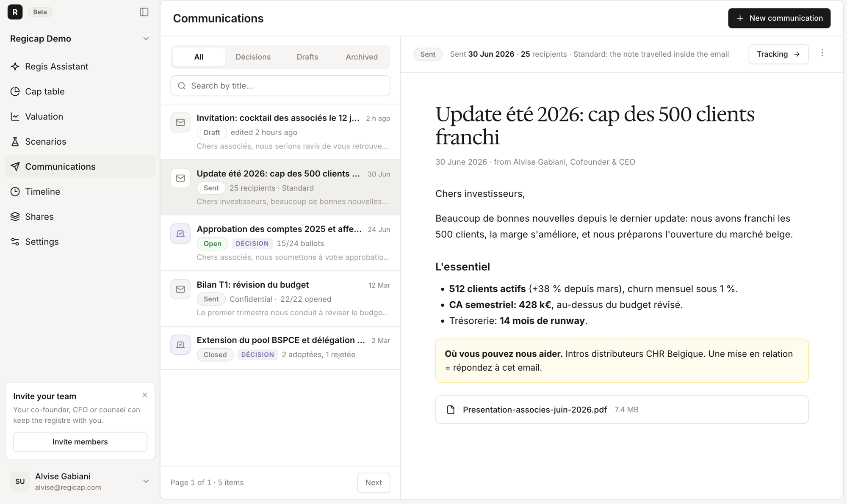The width and height of the screenshot is (847, 504).
Task: Click the search magnifier icon
Action: pyautogui.click(x=182, y=86)
